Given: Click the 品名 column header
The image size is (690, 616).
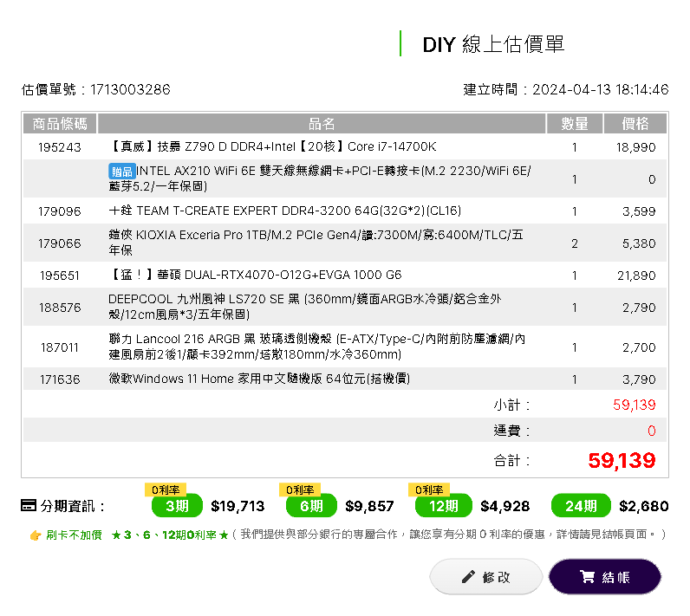Looking at the screenshot, I should pyautogui.click(x=322, y=124).
